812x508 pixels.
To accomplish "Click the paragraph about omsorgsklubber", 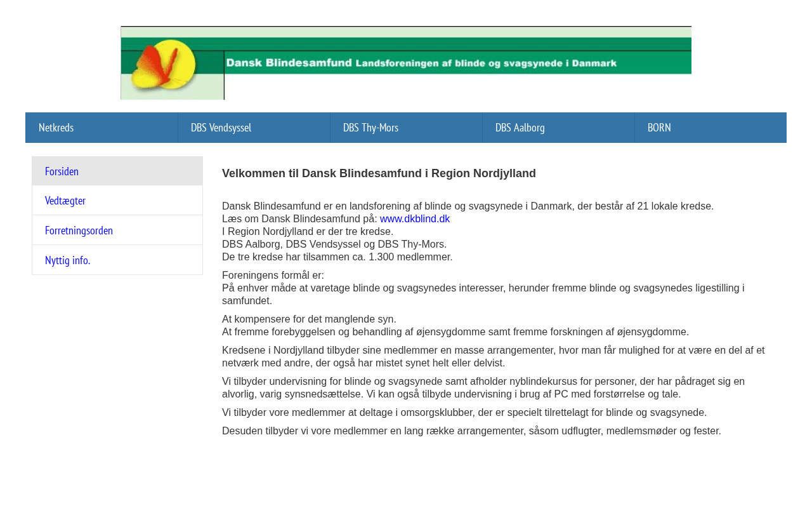I will [x=464, y=413].
